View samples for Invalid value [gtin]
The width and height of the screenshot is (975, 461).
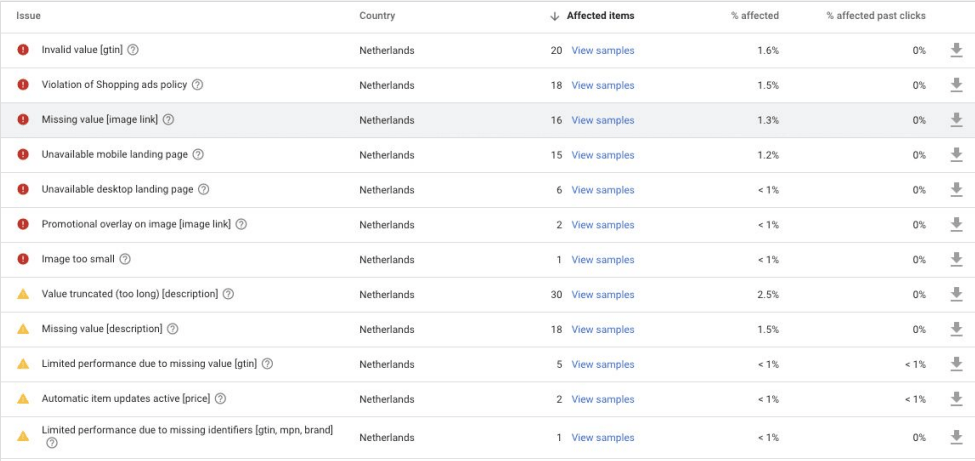point(603,50)
